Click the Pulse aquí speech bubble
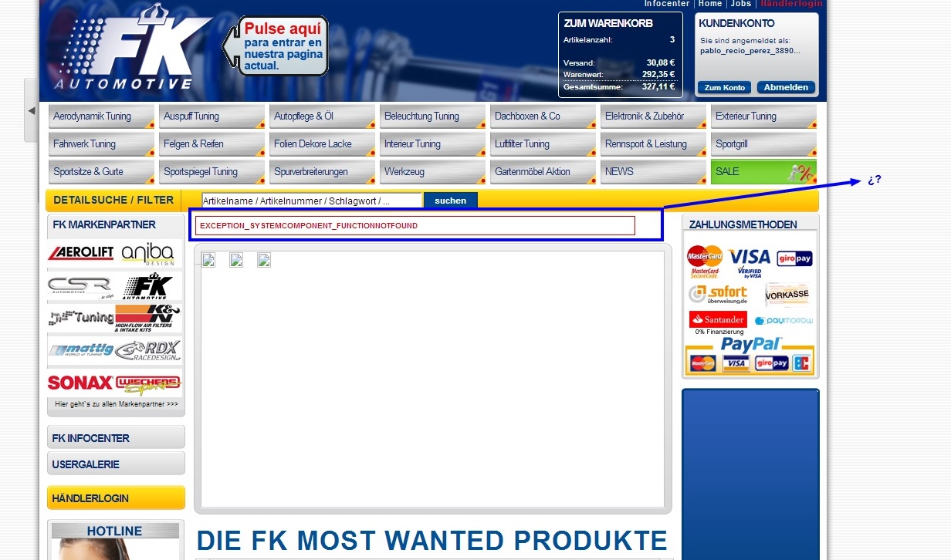This screenshot has height=560, width=951. [x=283, y=47]
